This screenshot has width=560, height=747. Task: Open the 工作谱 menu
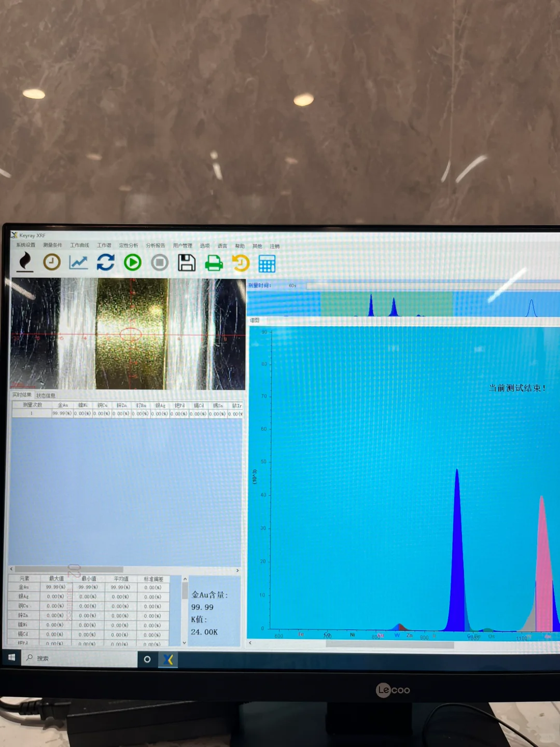pos(104,245)
